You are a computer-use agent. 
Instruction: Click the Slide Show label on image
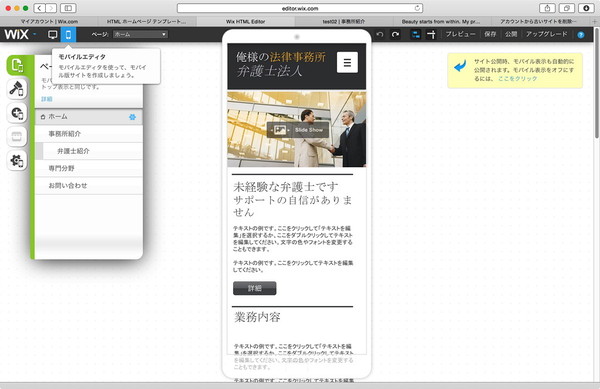click(309, 130)
